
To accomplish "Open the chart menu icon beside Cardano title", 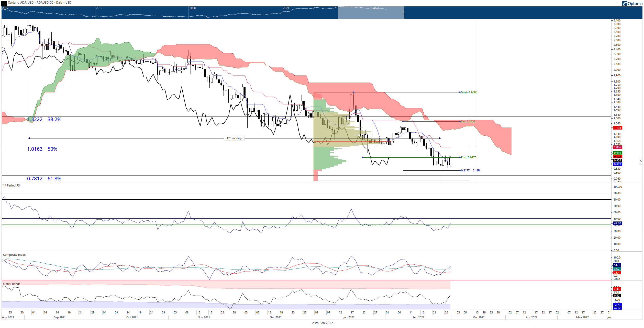I will pos(4,3).
